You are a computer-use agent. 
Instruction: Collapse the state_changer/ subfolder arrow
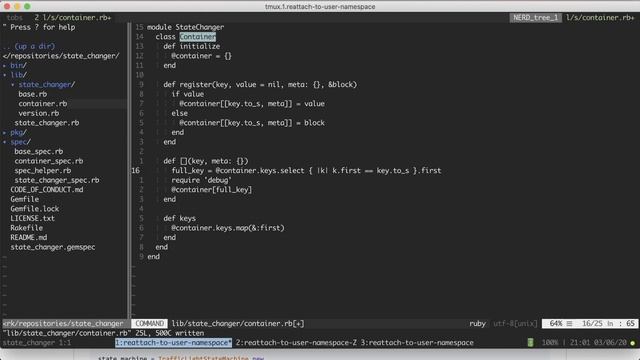(13, 85)
